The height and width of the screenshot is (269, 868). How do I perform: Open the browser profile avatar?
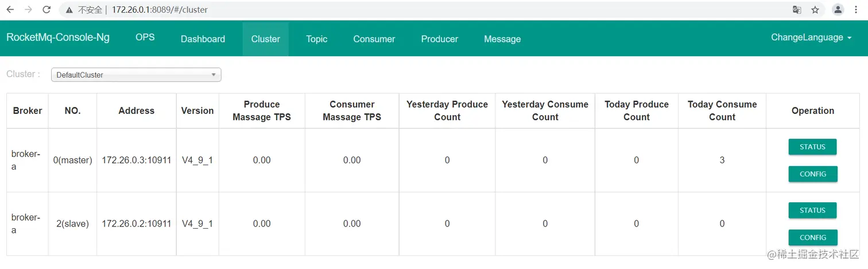pos(838,10)
